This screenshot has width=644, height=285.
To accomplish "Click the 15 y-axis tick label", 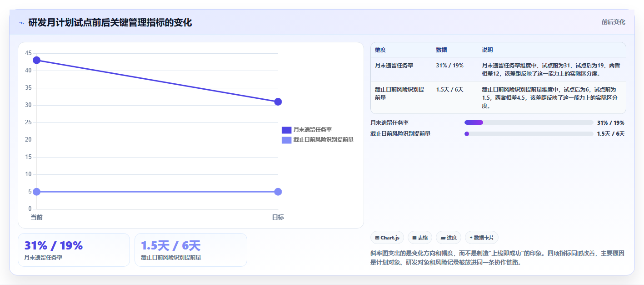I will (x=28, y=157).
